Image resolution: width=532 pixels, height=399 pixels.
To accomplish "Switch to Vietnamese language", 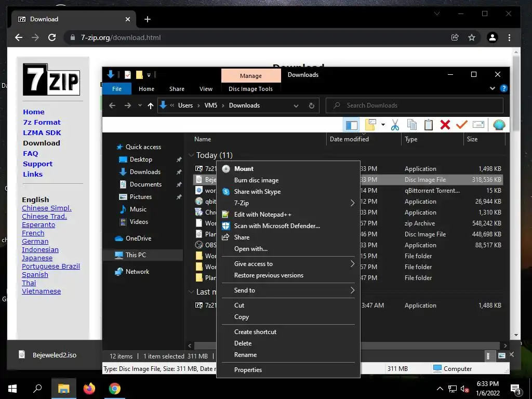I will click(42, 291).
